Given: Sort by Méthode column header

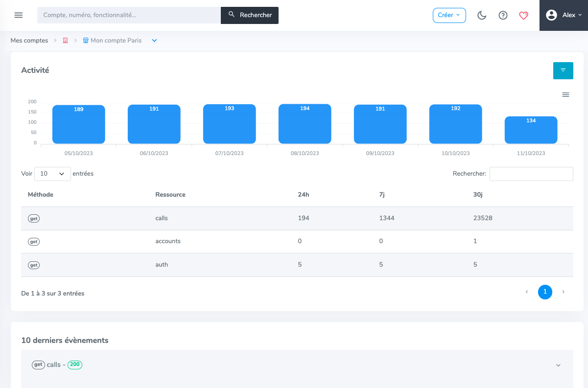Looking at the screenshot, I should tap(41, 195).
